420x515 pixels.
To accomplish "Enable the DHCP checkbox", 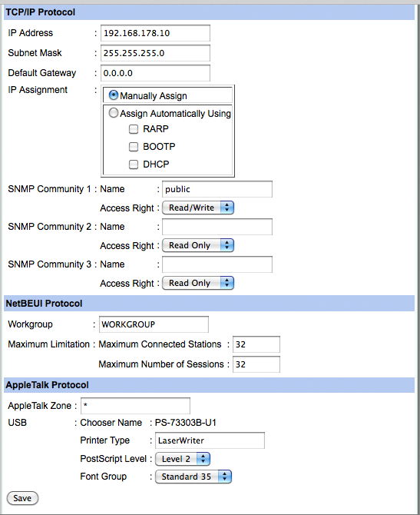I will pos(134,164).
